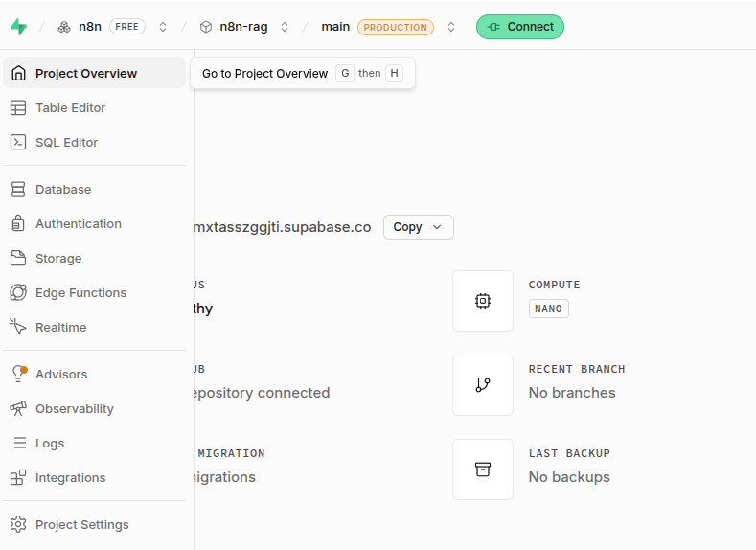Viewport: 756px width, 550px height.
Task: Click the PRODUCTION badge
Action: pos(396,28)
